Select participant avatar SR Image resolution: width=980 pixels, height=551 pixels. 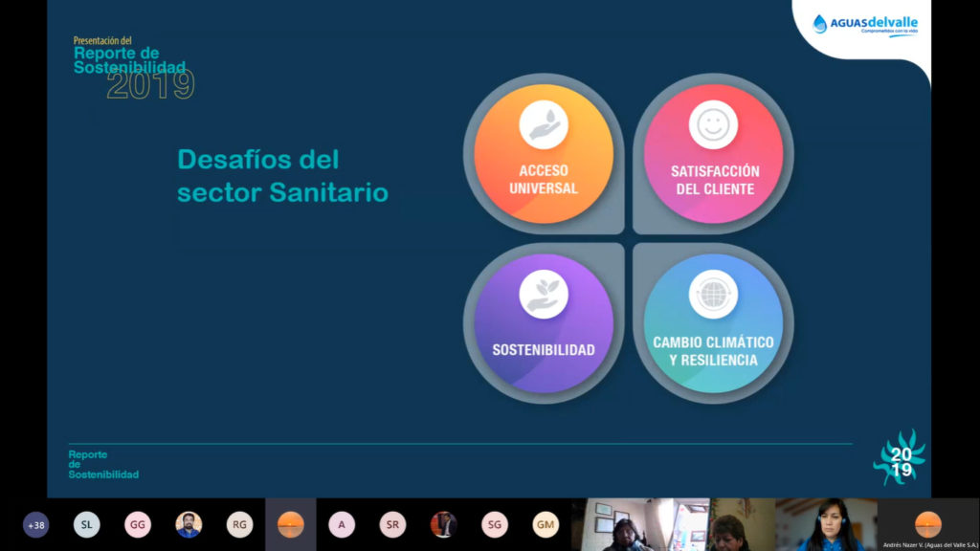point(392,524)
